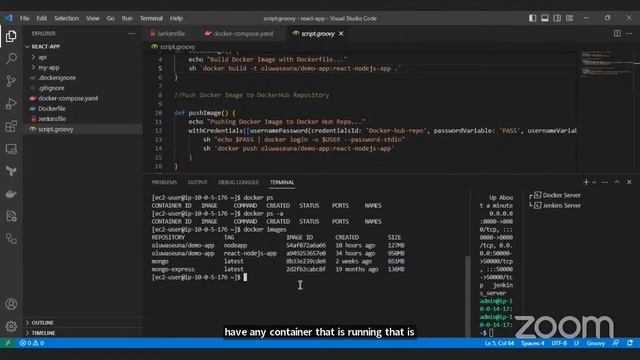Image resolution: width=640 pixels, height=360 pixels.
Task: Open errors and warnings count in status bar
Action: 32,343
